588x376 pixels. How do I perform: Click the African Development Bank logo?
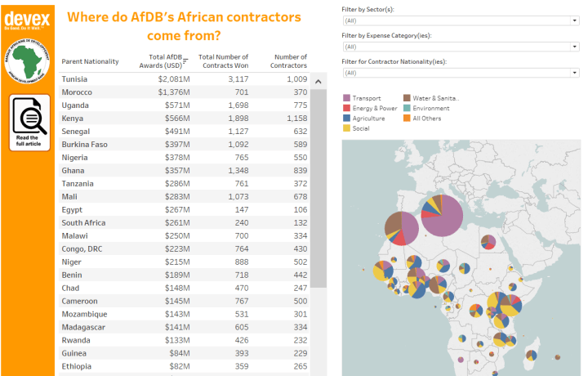[27, 60]
